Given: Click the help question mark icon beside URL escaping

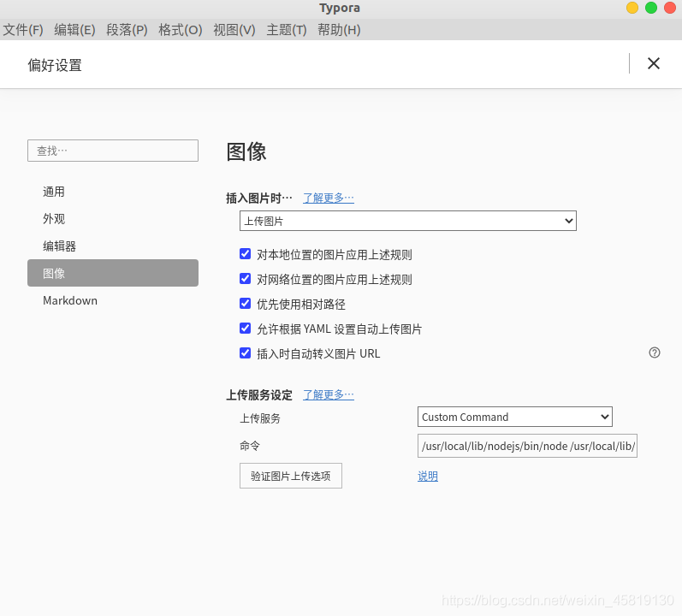Looking at the screenshot, I should [x=654, y=352].
